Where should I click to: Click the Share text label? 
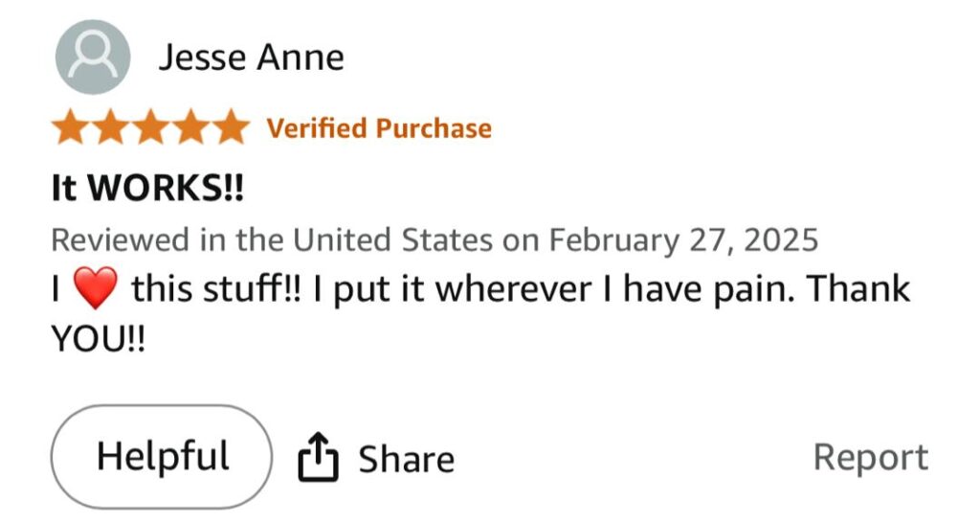(406, 460)
